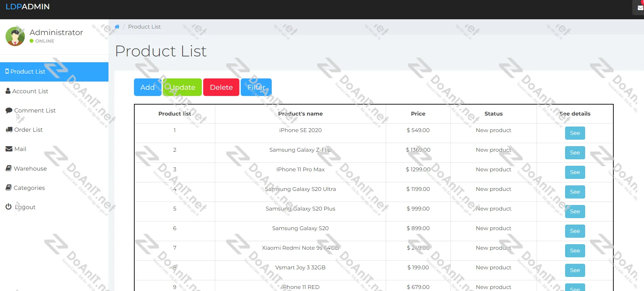Open the mail envelope icon in top bar
Viewport: 644px width, 291px height.
pos(640,8)
